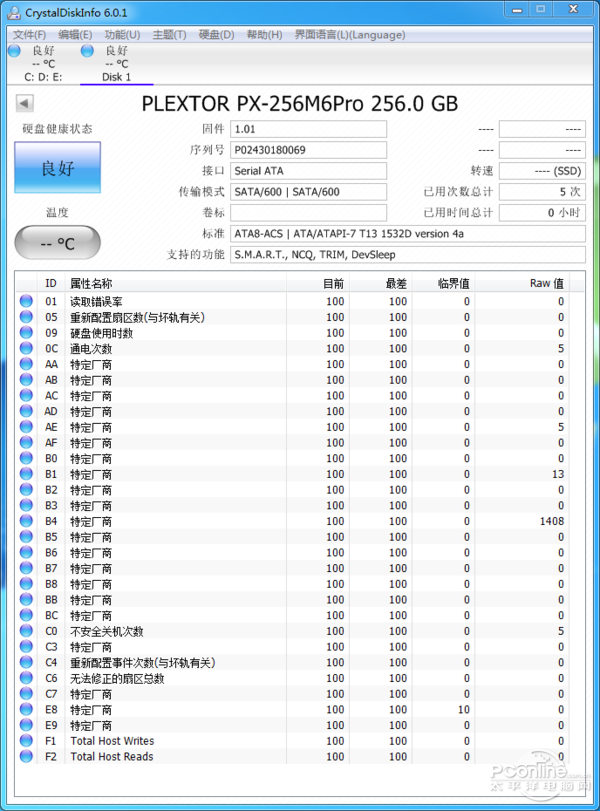Click status icon of row AE
600x811 pixels.
pos(26,427)
